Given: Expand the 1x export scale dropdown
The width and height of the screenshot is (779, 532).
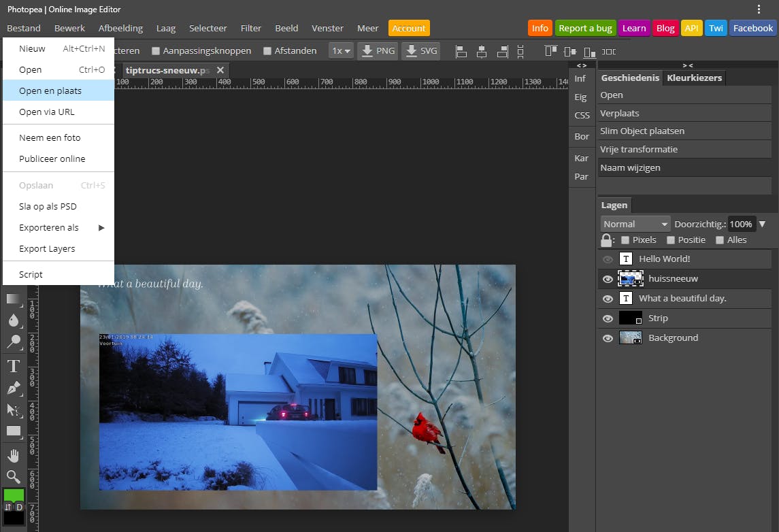Looking at the screenshot, I should tap(341, 51).
